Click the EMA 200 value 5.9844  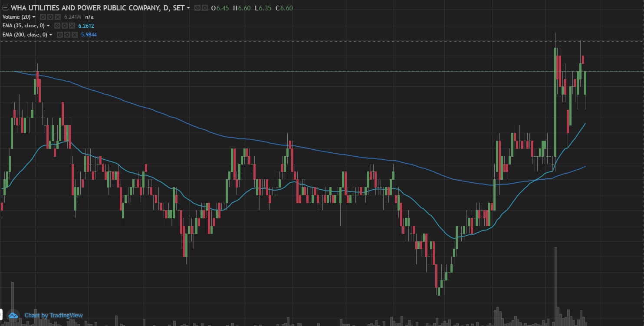pos(89,35)
